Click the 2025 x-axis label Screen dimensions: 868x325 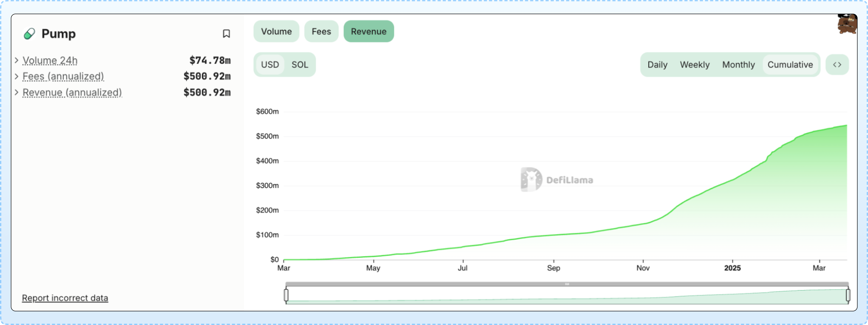pyautogui.click(x=733, y=268)
